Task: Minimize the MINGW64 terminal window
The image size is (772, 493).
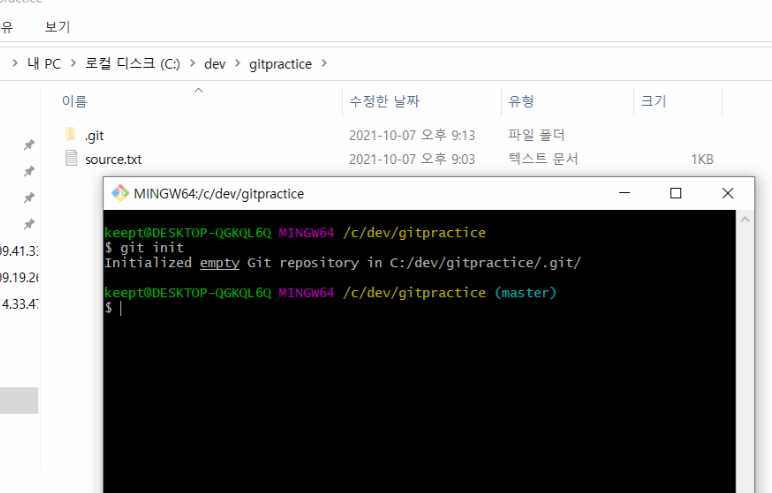Action: click(x=624, y=193)
